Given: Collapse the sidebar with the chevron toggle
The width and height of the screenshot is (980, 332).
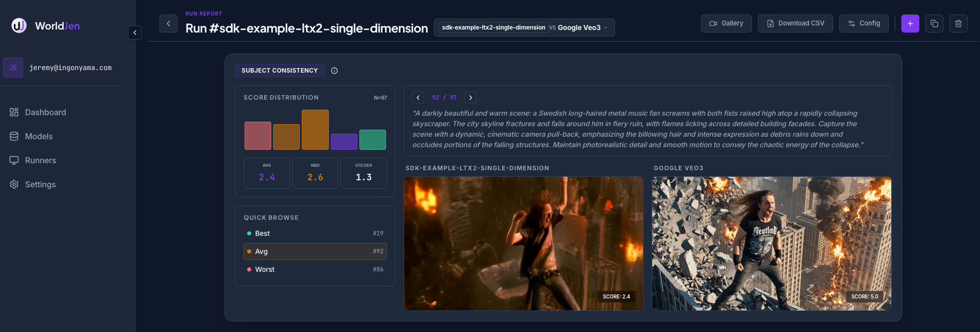Looking at the screenshot, I should point(135,33).
